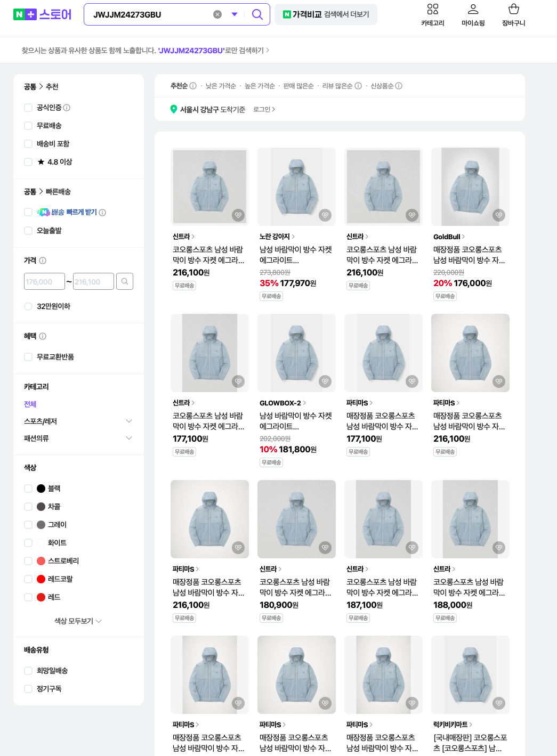Open the 장바구니 cart icon
The image size is (557, 756).
point(513,9)
